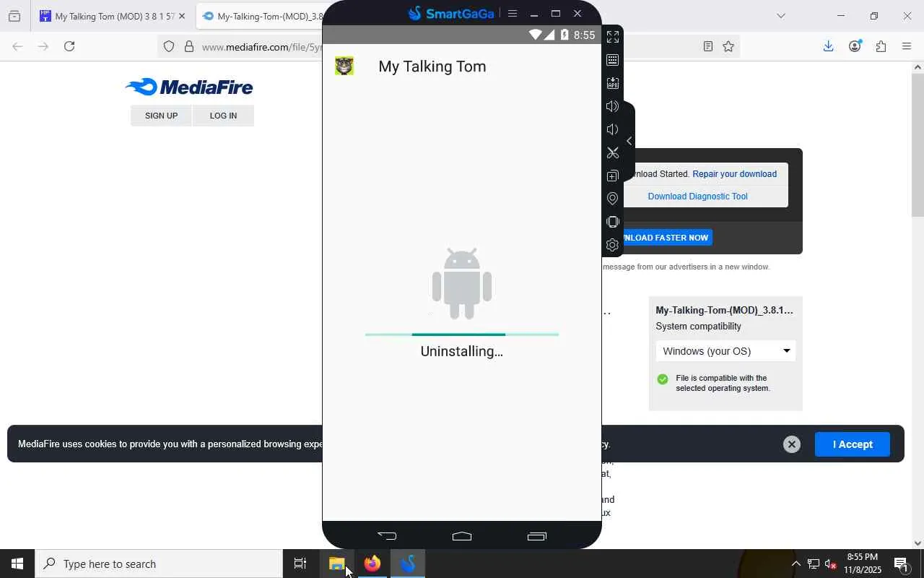
Task: Open File Explorer from the taskbar
Action: click(x=337, y=564)
